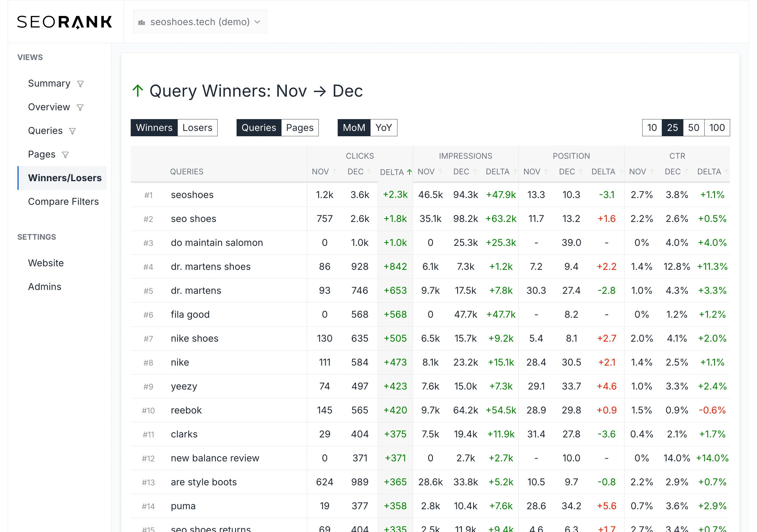Click the filter icon beside Pages view
This screenshot has width=757, height=532.
tap(65, 155)
